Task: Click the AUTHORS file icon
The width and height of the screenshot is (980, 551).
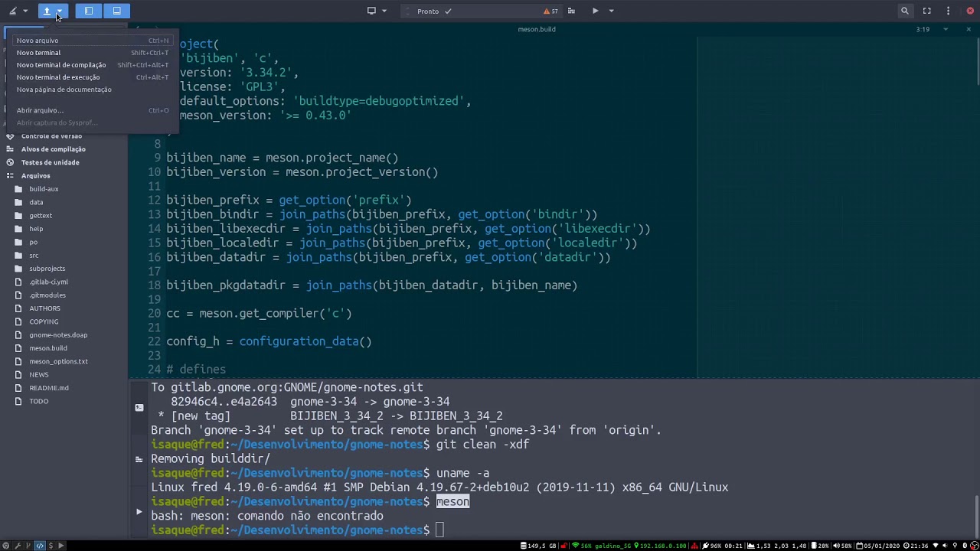Action: click(x=18, y=308)
